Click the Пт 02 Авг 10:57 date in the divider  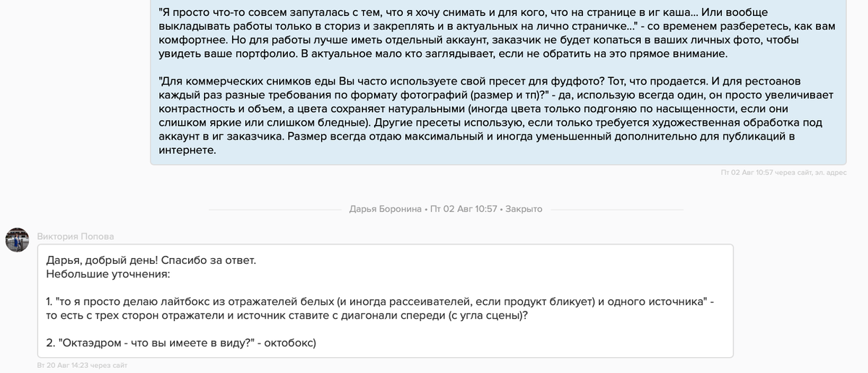(464, 209)
